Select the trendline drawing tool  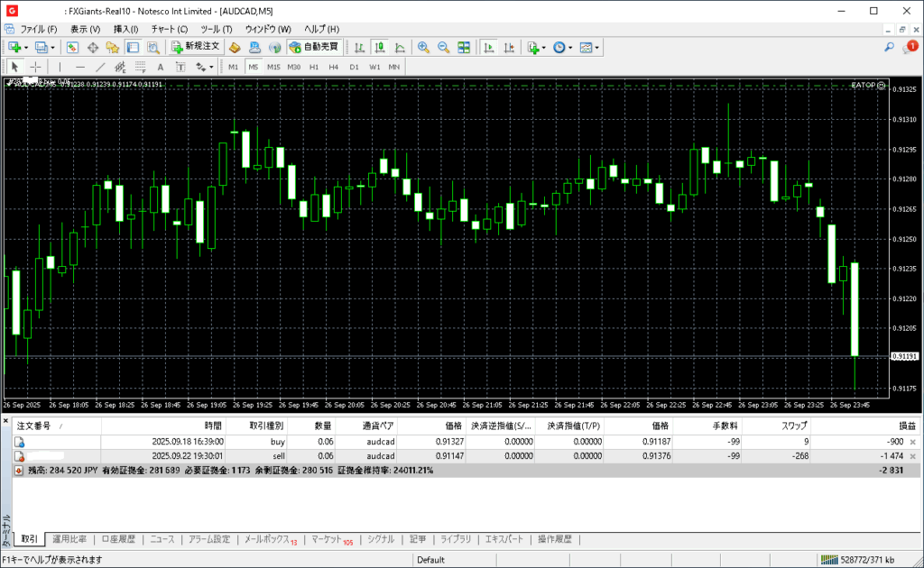pyautogui.click(x=100, y=67)
